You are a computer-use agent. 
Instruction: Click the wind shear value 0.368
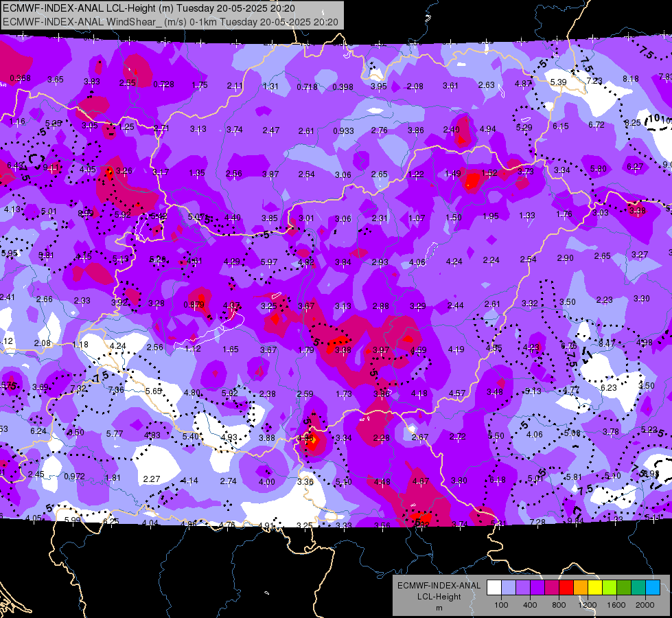pos(20,78)
